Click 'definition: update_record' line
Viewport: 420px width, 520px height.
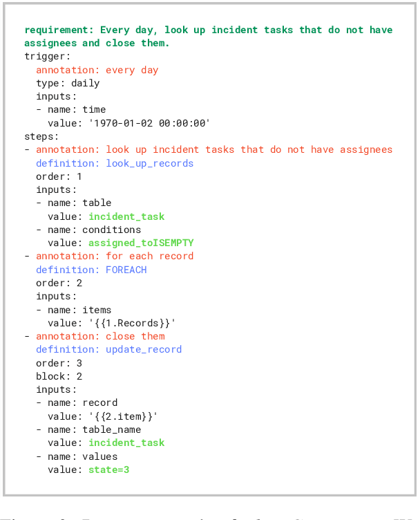point(108,349)
